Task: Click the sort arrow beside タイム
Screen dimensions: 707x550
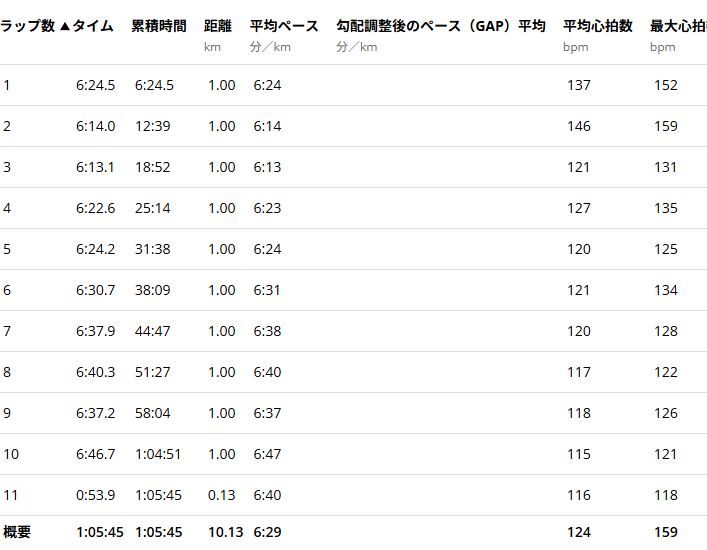Action: pos(65,26)
